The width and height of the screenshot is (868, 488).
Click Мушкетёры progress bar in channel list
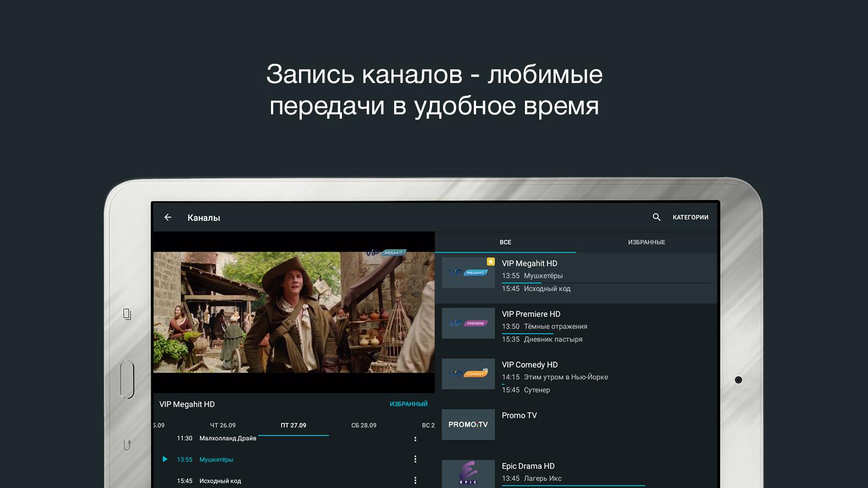[606, 283]
